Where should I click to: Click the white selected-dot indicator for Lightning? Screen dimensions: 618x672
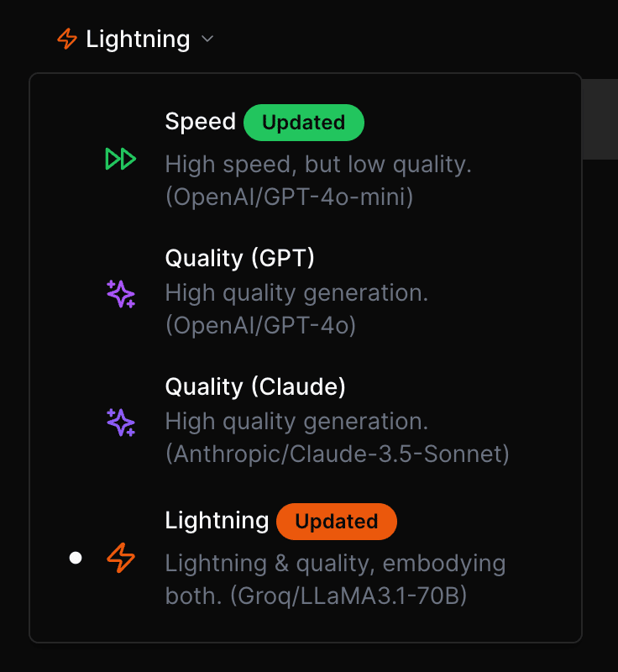[x=76, y=558]
